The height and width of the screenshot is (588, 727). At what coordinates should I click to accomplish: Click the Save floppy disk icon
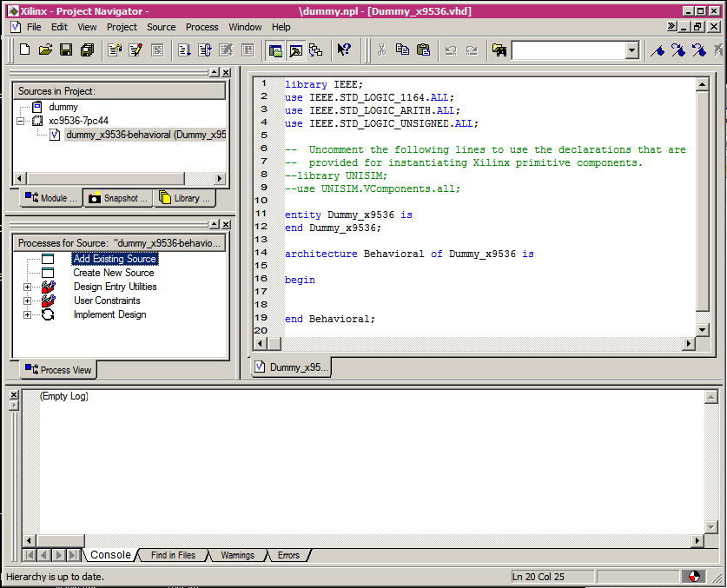coord(66,50)
